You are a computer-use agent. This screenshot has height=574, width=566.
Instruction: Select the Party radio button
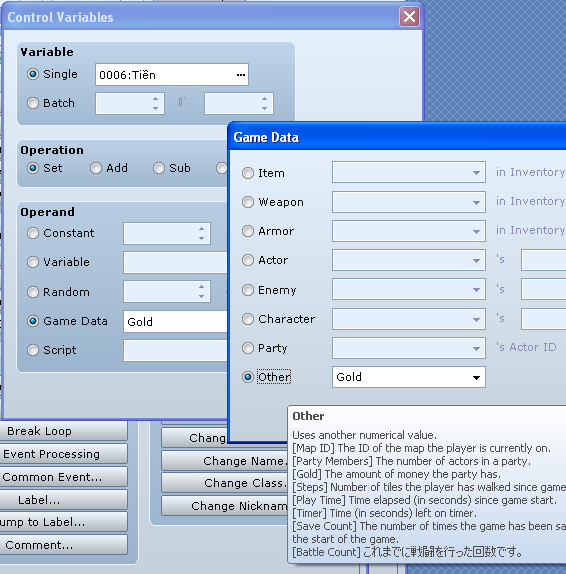click(248, 348)
